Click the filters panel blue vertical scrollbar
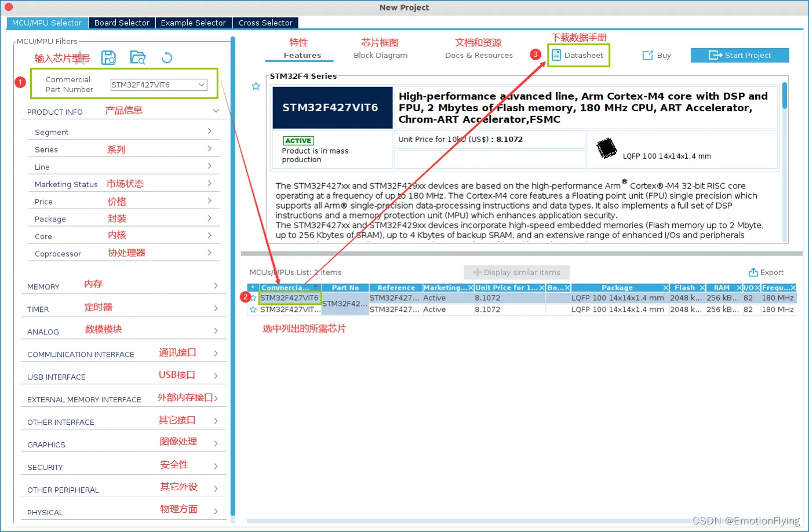 tap(232, 276)
